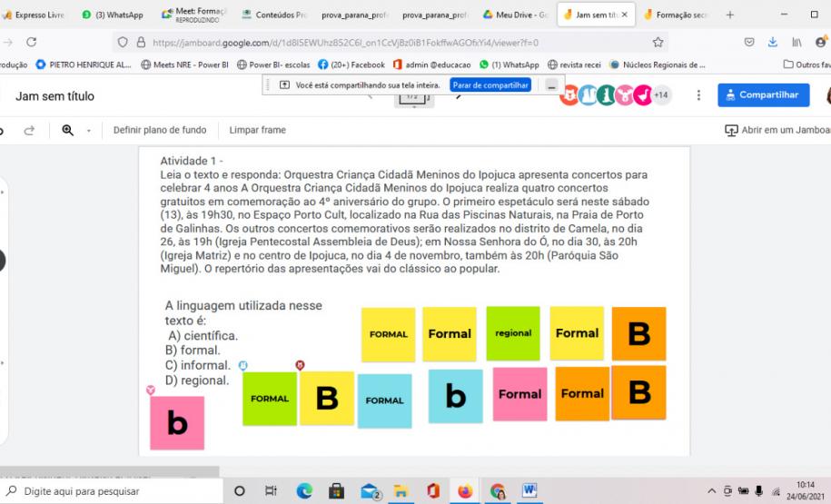Viewport: 831px width, 504px height.
Task: Click Limpar frame in the toolbar
Action: pyautogui.click(x=257, y=130)
